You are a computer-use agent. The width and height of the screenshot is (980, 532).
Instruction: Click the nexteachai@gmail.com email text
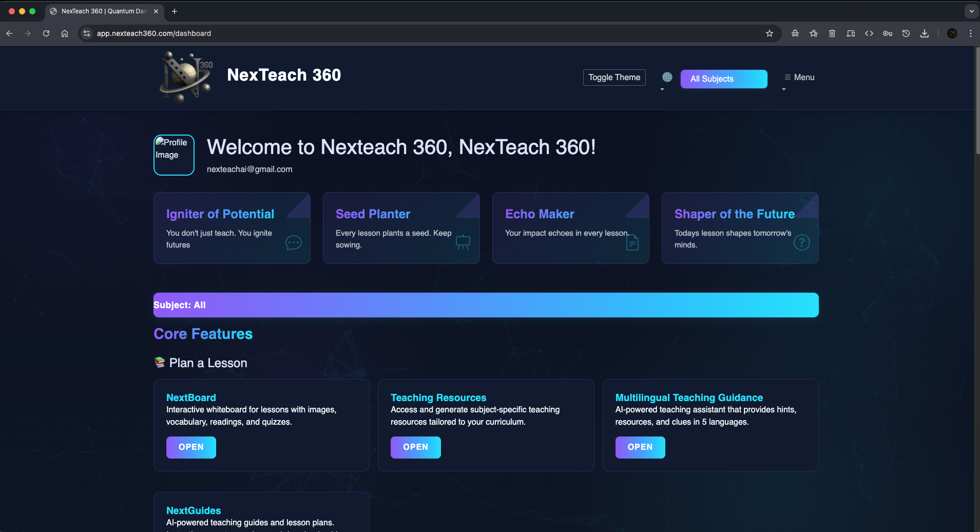tap(249, 169)
